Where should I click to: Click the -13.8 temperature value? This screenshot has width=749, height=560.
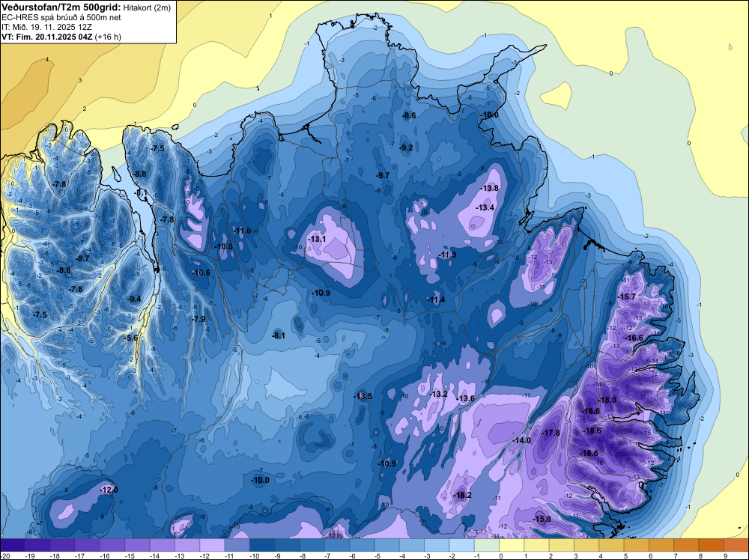(x=490, y=189)
